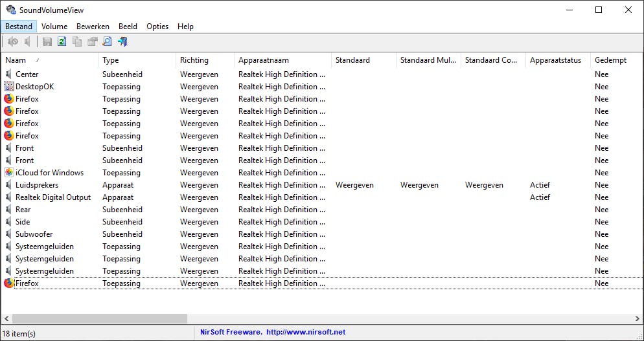Click the speaker icon of Subwoofer row
The height and width of the screenshot is (341, 644).
click(8, 234)
